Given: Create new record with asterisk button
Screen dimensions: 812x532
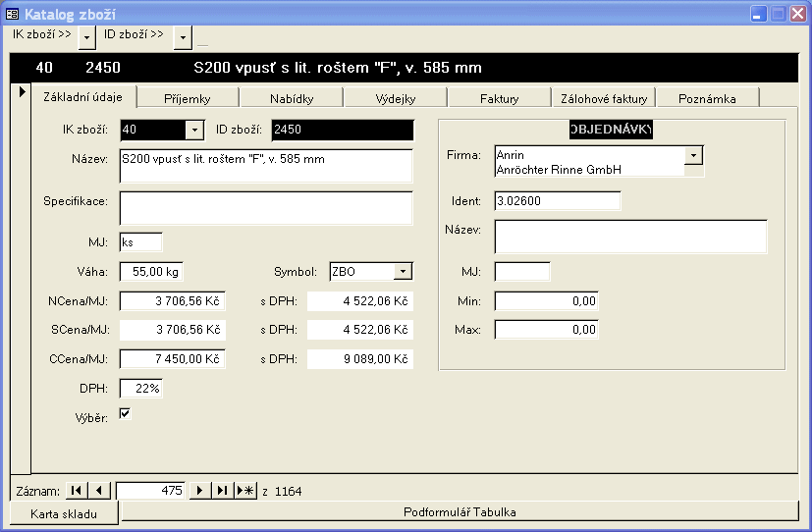Looking at the screenshot, I should click(x=245, y=491).
